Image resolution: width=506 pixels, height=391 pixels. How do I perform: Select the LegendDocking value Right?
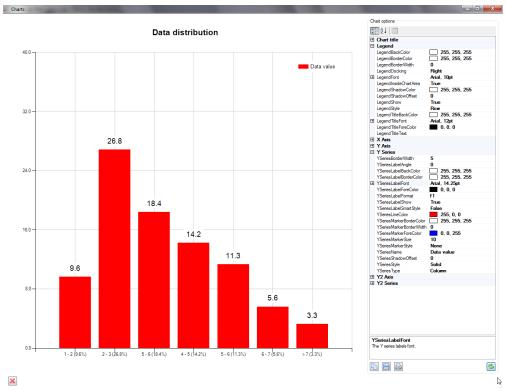[x=436, y=71]
